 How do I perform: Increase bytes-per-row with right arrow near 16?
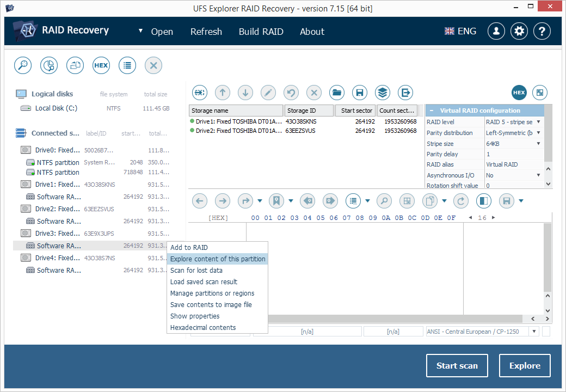pos(494,218)
